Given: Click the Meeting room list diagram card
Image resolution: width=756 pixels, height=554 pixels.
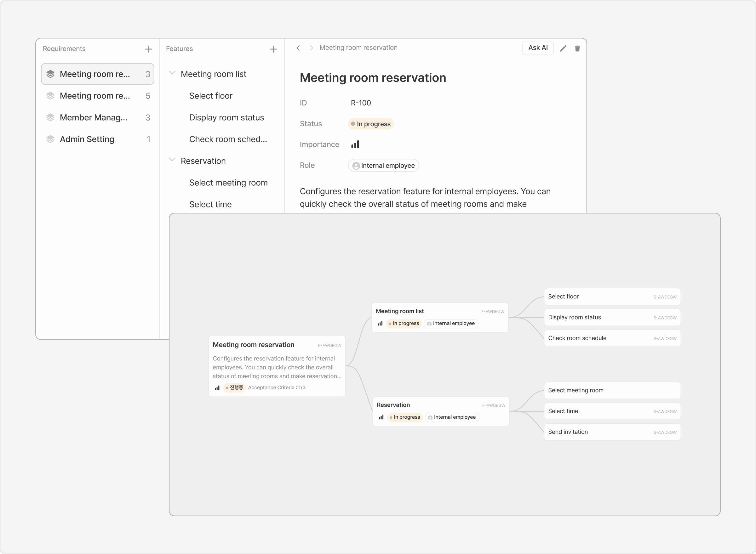Looking at the screenshot, I should [x=439, y=317].
